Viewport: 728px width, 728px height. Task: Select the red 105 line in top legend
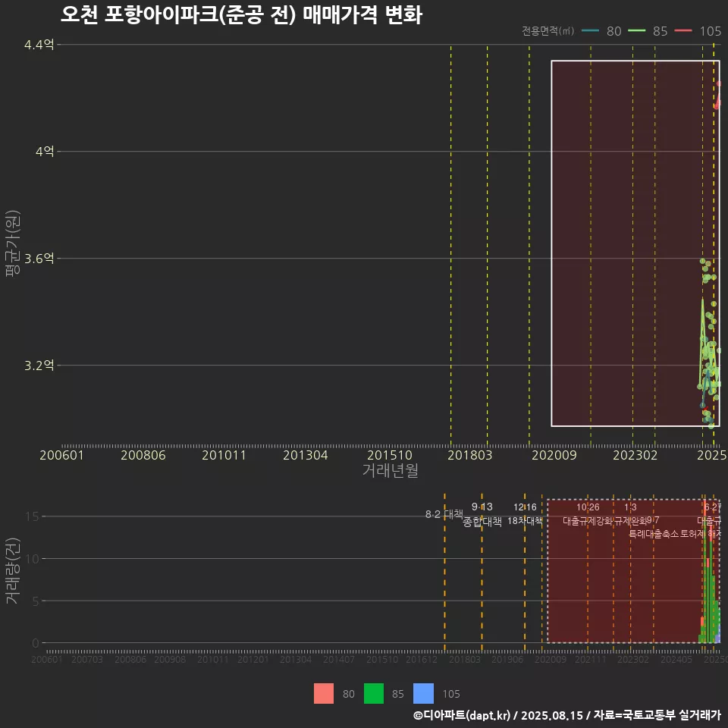pos(683,30)
